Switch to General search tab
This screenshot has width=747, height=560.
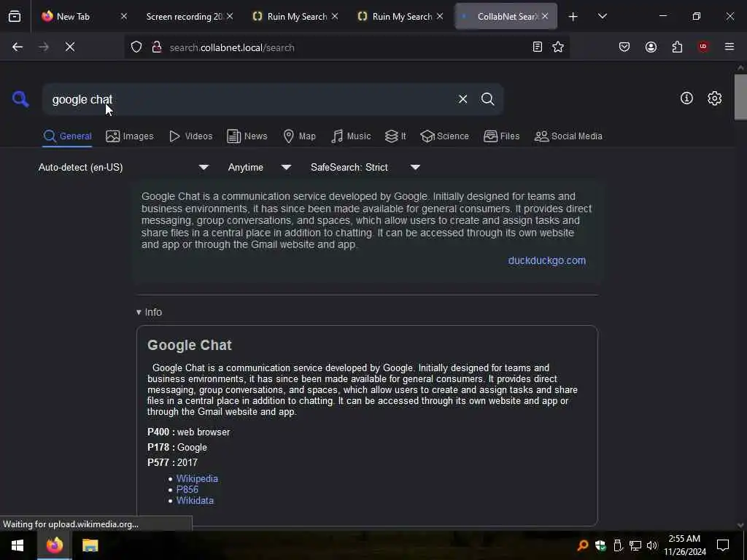coord(67,136)
